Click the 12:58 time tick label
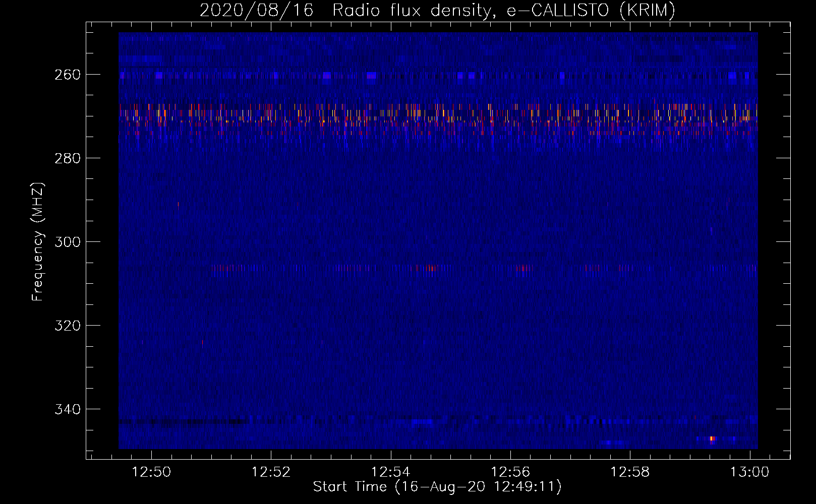816x504 pixels. click(x=630, y=472)
